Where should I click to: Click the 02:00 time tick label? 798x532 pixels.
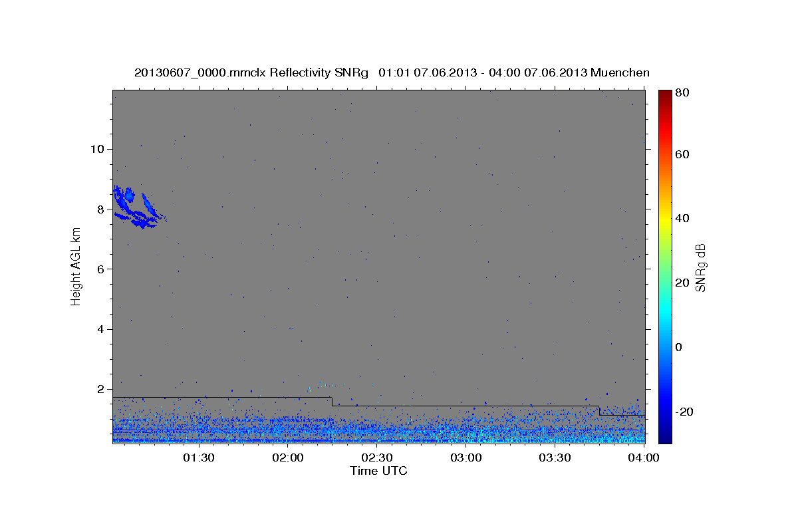point(288,458)
